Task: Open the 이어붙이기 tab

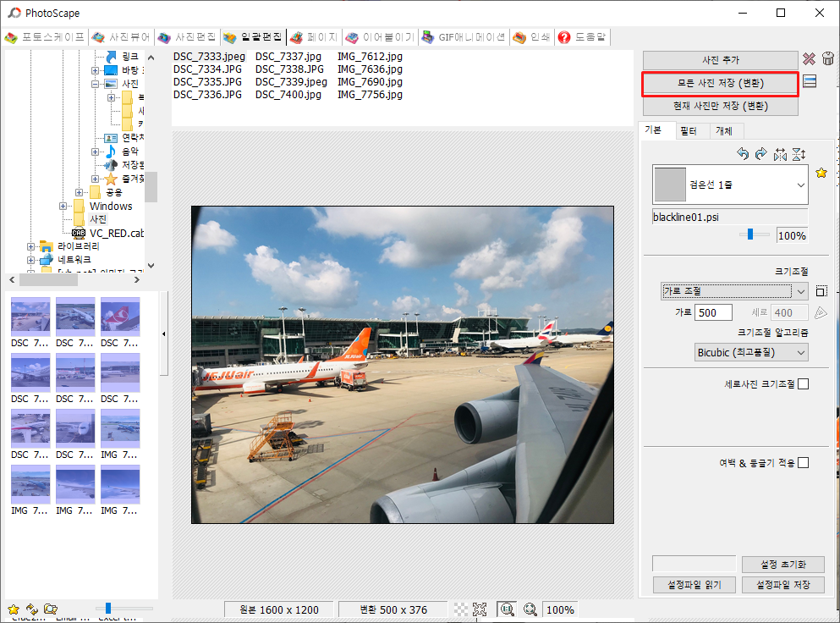Action: [x=380, y=37]
